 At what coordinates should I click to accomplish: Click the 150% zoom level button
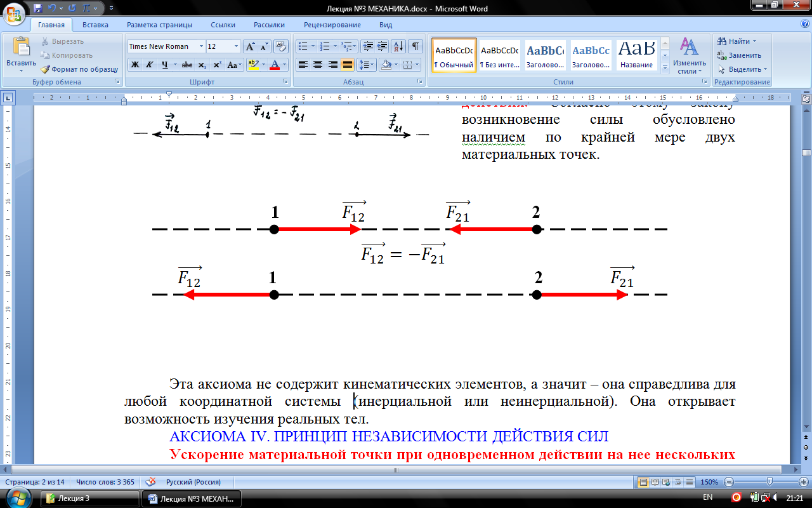709,482
